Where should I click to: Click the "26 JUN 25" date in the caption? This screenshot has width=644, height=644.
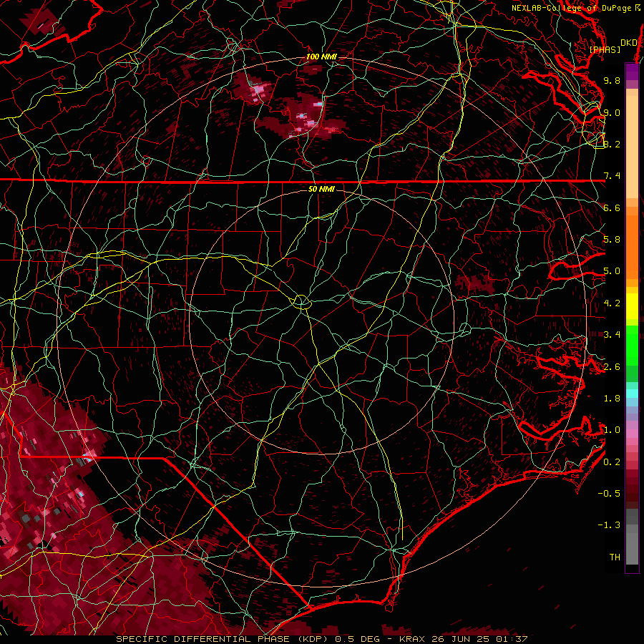click(x=459, y=639)
